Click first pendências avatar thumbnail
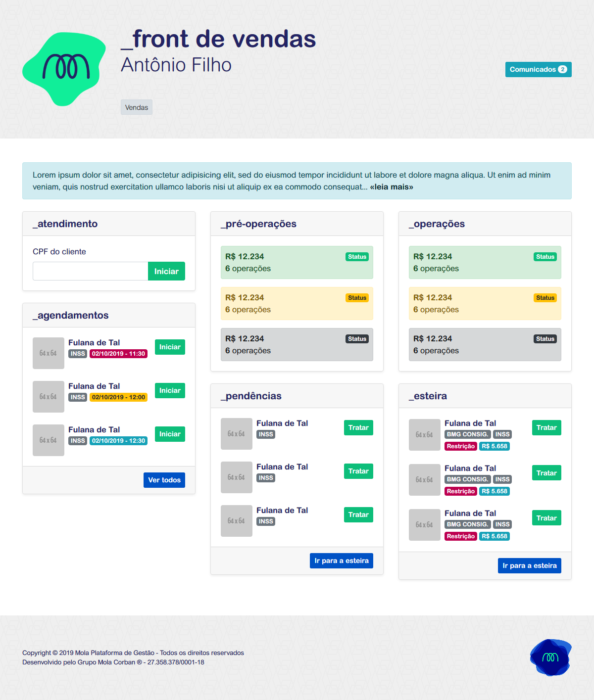Image resolution: width=594 pixels, height=700 pixels. (237, 434)
